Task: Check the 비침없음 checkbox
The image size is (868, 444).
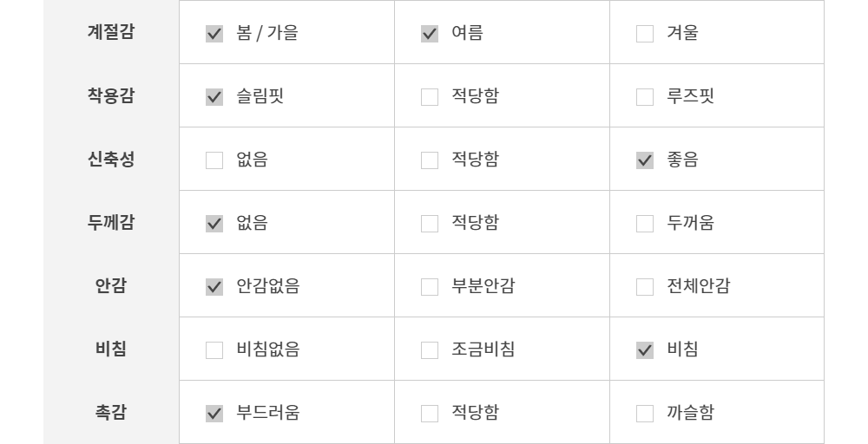Action: (214, 351)
